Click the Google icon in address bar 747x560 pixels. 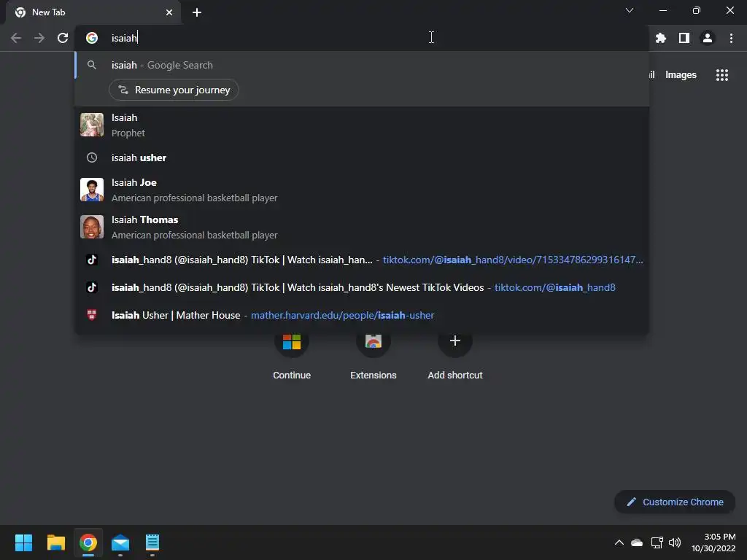pyautogui.click(x=92, y=38)
